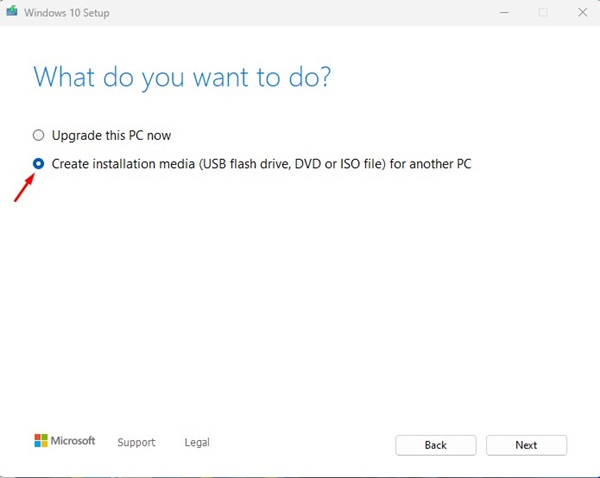Close the Windows 10 Setup window

point(582,13)
